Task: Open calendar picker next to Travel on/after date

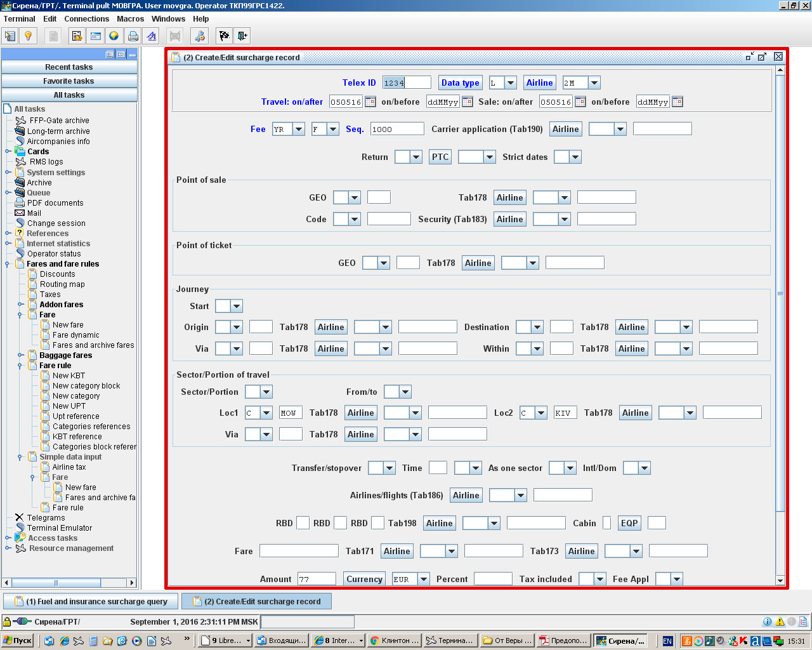Action: (370, 102)
